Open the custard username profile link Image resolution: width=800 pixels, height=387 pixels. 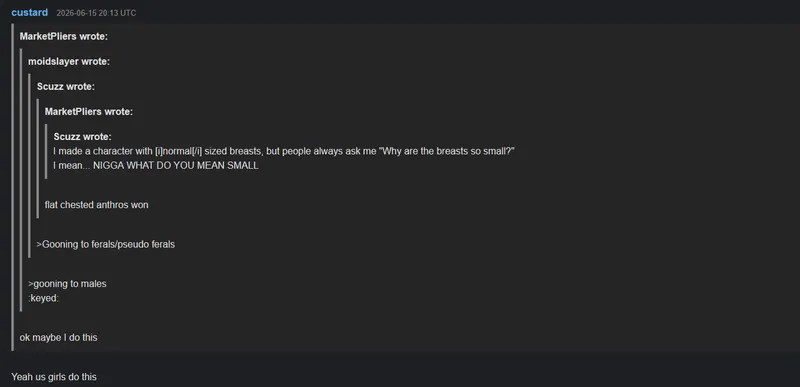(x=30, y=12)
